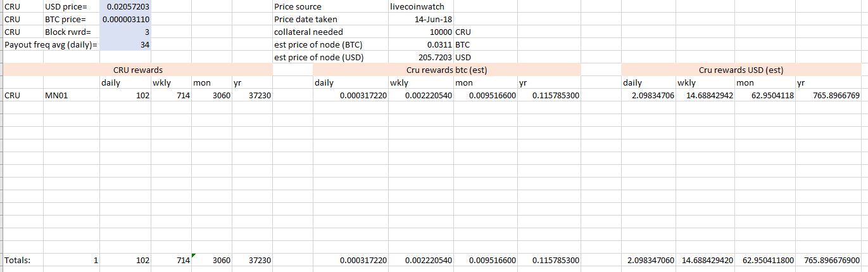
Task: Click the MN01 row weekly reward 714
Action: [x=172, y=95]
